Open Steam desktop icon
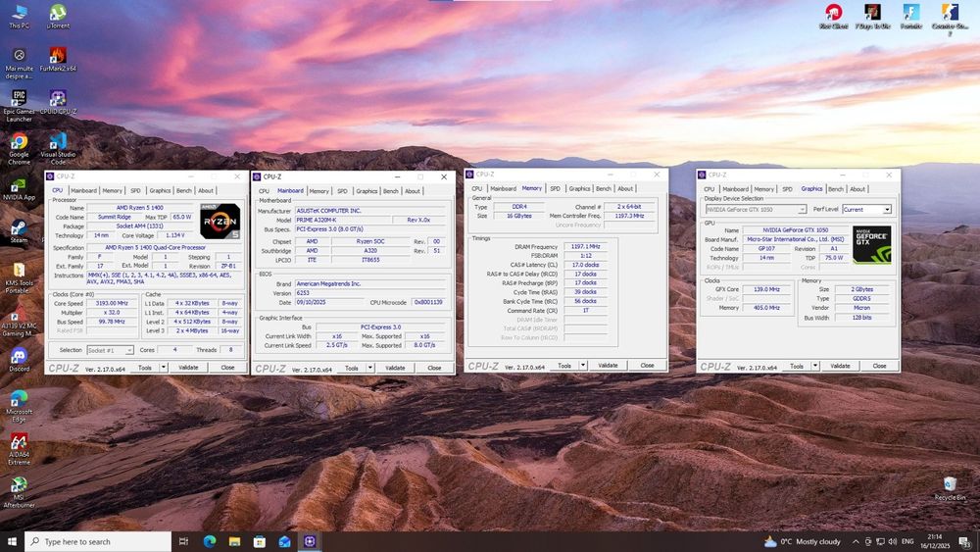Screen dimensions: 980x552 click(19, 230)
